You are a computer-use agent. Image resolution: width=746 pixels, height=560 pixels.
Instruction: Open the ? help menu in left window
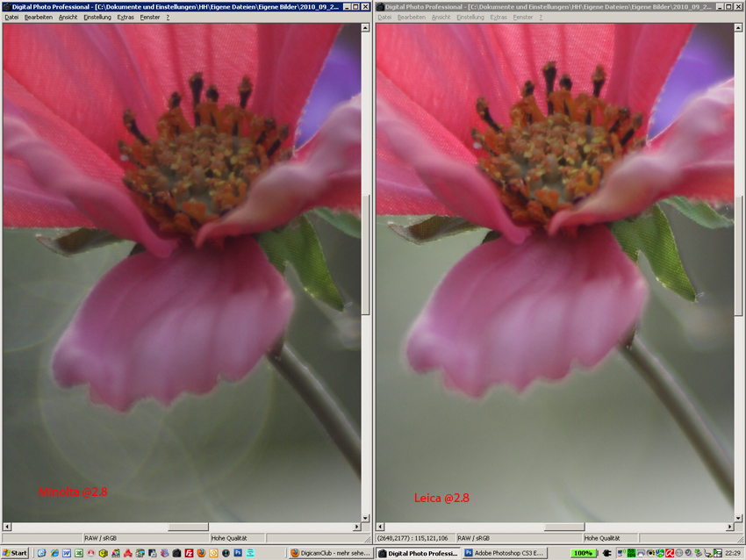pyautogui.click(x=168, y=18)
